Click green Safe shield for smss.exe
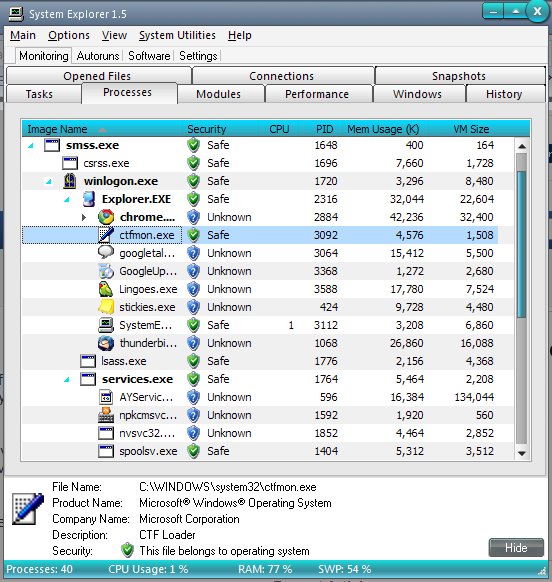 [193, 145]
